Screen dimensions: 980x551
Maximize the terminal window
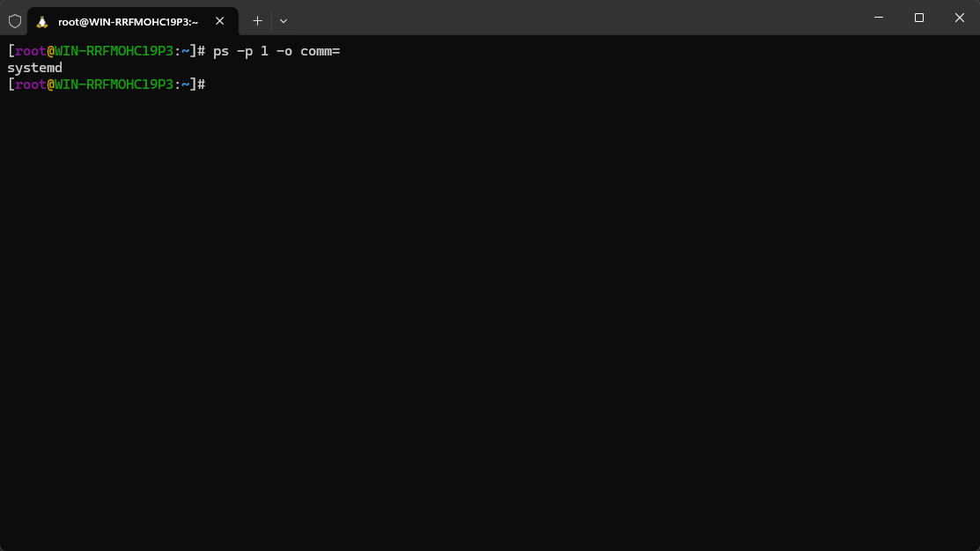(x=918, y=18)
